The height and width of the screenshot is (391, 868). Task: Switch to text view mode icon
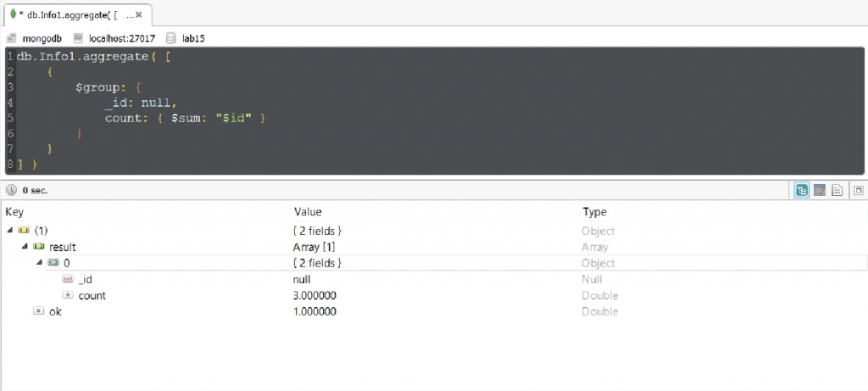[x=837, y=191]
